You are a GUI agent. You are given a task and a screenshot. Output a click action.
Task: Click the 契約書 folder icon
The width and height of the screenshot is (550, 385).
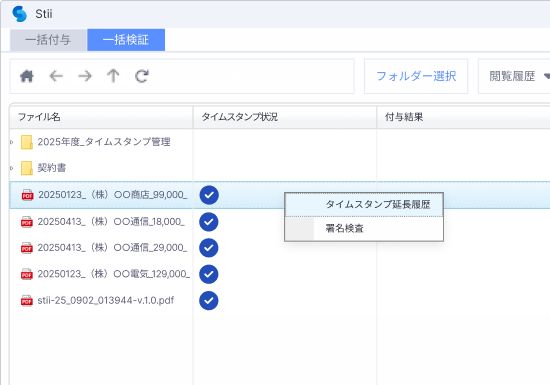point(27,168)
